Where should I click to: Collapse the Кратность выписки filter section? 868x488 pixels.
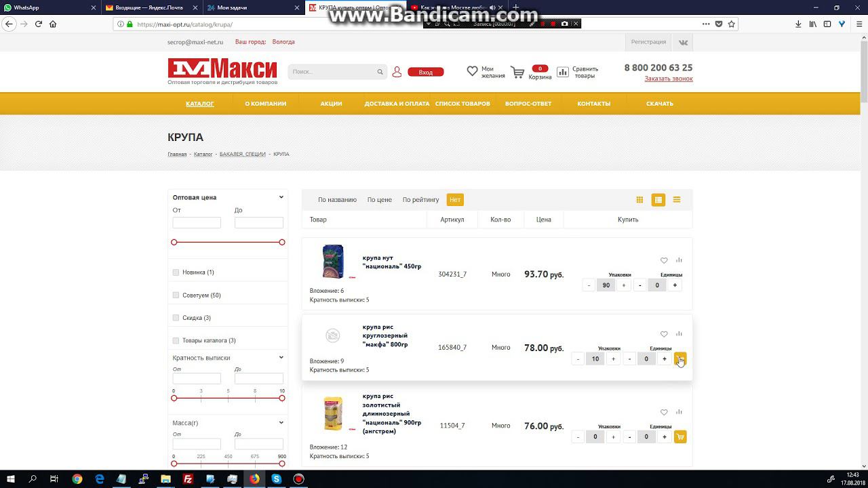[x=281, y=357]
